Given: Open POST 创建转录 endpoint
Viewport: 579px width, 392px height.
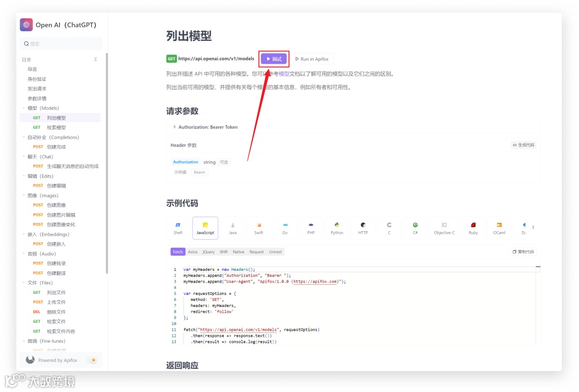Looking at the screenshot, I should coord(60,263).
